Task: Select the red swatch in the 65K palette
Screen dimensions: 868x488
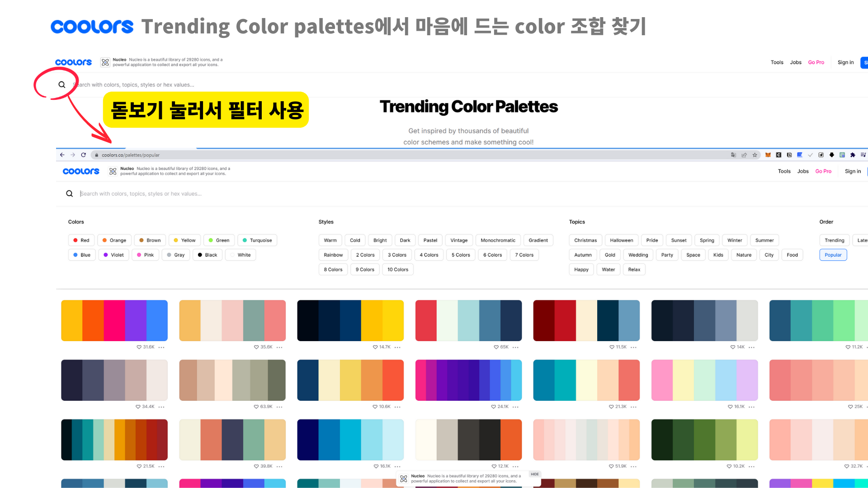Action: 426,320
